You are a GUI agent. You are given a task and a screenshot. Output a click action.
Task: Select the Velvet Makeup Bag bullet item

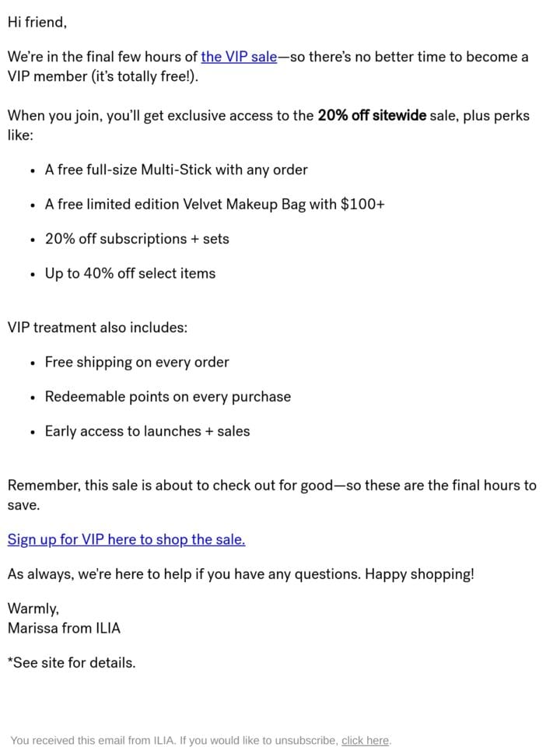(215, 205)
